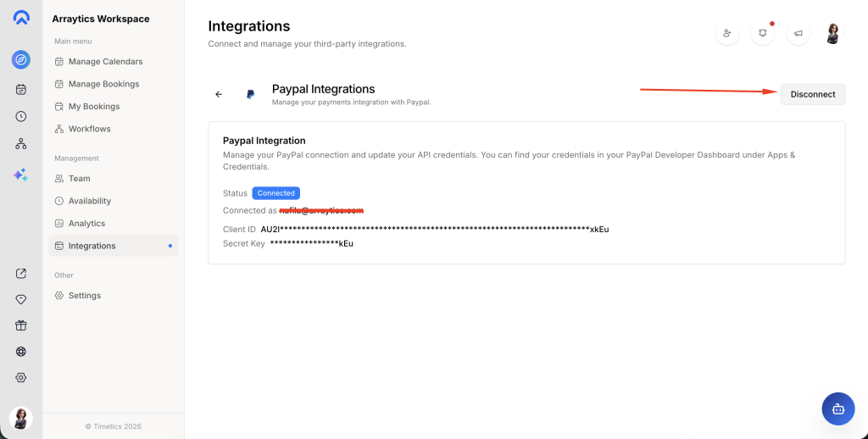Click the megaphone announcements icon
868x439 pixels.
coord(797,33)
